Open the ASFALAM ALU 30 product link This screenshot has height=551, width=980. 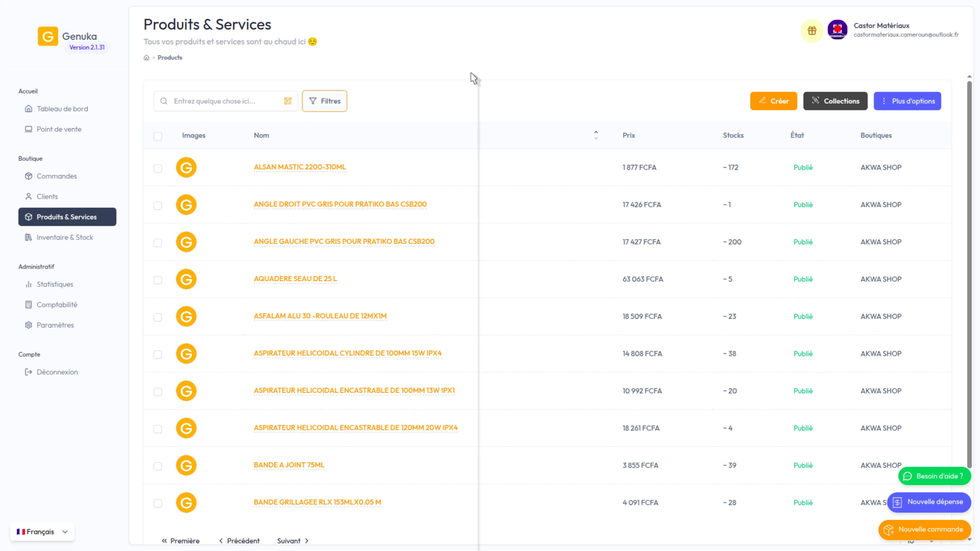320,316
